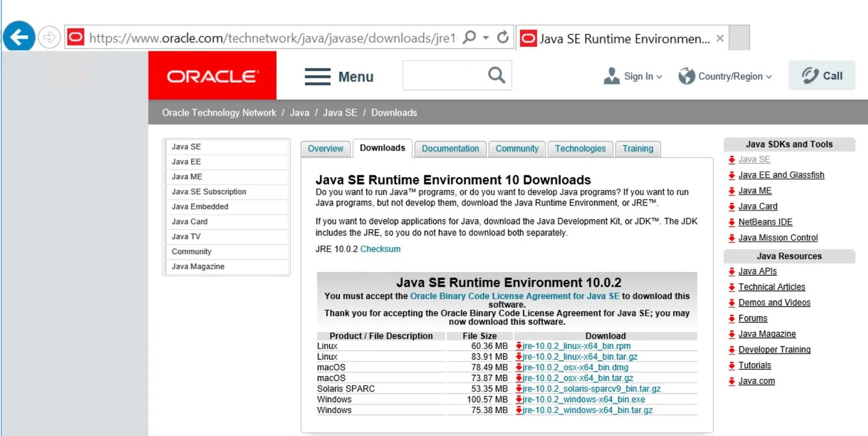The height and width of the screenshot is (436, 868).
Task: Expand the Sign In dropdown
Action: coord(633,76)
